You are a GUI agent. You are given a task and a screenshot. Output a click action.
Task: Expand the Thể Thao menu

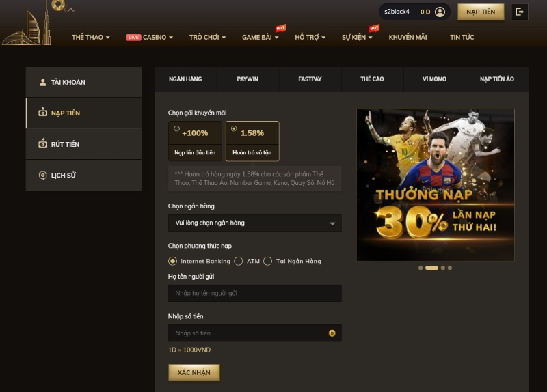(91, 38)
